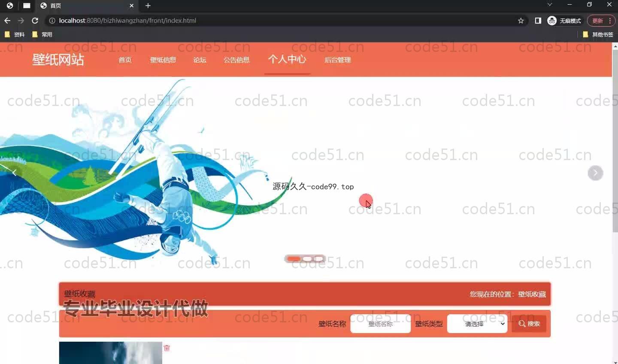This screenshot has width=618, height=364.
Task: Go to the 首页 nav item
Action: (125, 60)
